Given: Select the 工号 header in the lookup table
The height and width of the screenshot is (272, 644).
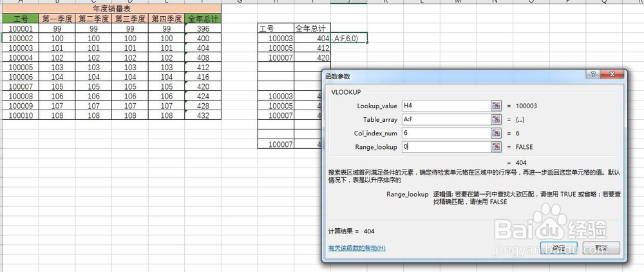Looking at the screenshot, I should point(276,29).
